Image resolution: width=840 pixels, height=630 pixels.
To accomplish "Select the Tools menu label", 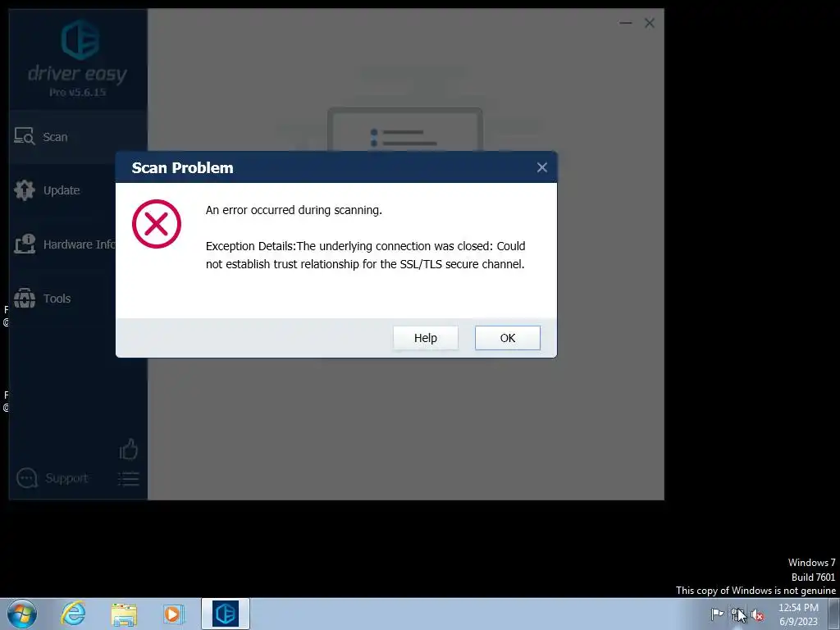I will coord(57,299).
